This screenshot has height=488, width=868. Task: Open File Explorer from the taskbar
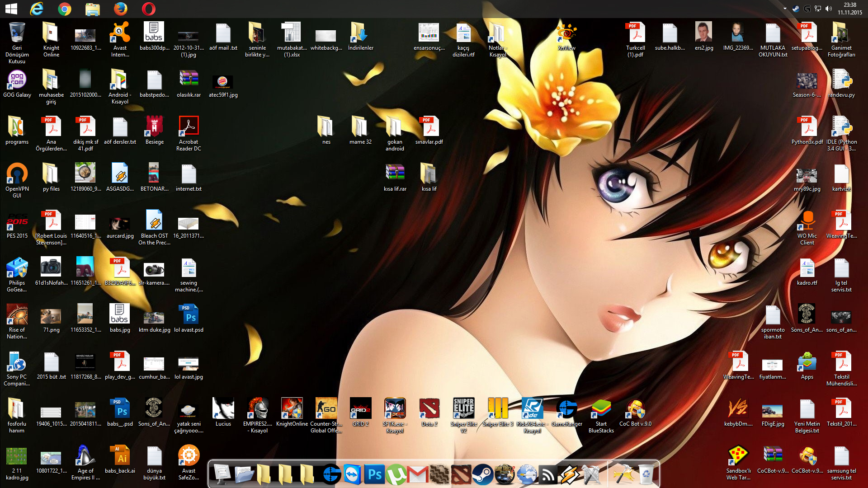(x=93, y=9)
